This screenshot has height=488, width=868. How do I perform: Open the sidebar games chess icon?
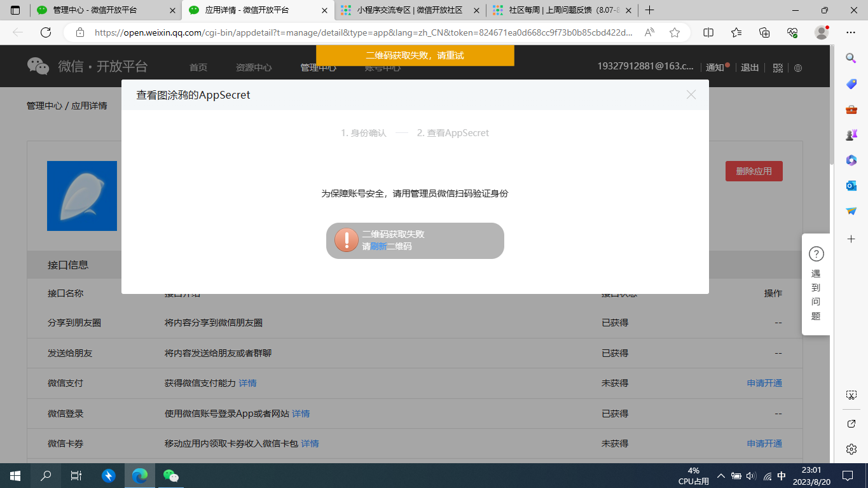pyautogui.click(x=851, y=135)
